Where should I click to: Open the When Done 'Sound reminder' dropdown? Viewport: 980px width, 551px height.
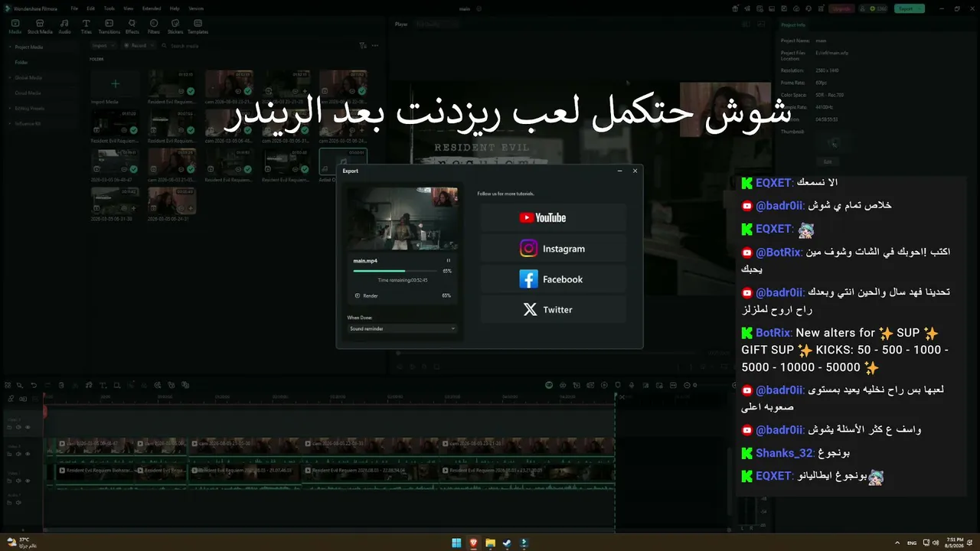pos(402,328)
